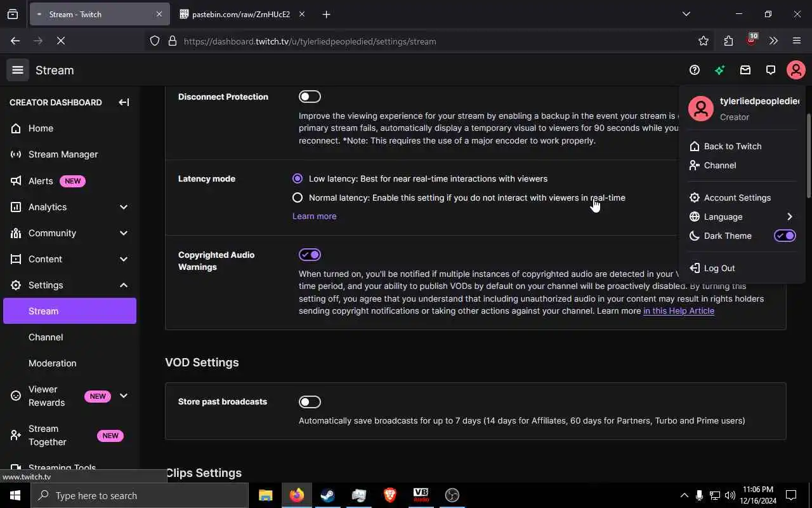This screenshot has height=508, width=812.
Task: Click the site permissions shield icon
Action: click(x=155, y=41)
